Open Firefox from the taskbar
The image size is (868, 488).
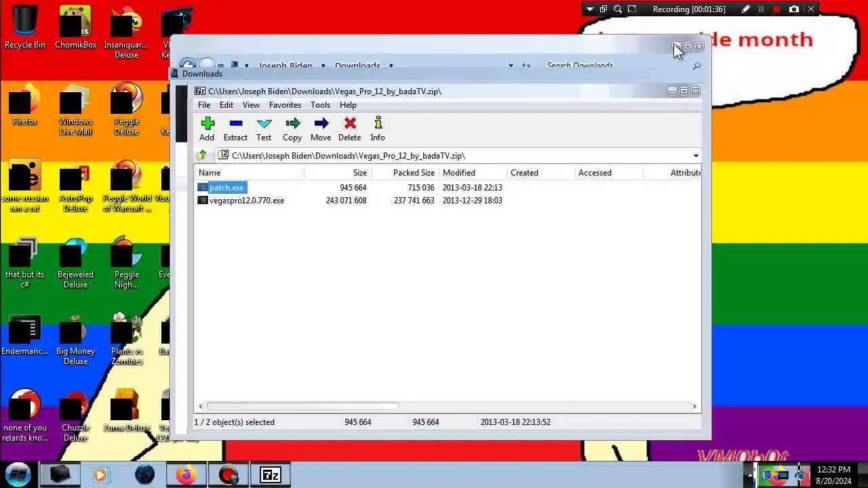tap(186, 475)
